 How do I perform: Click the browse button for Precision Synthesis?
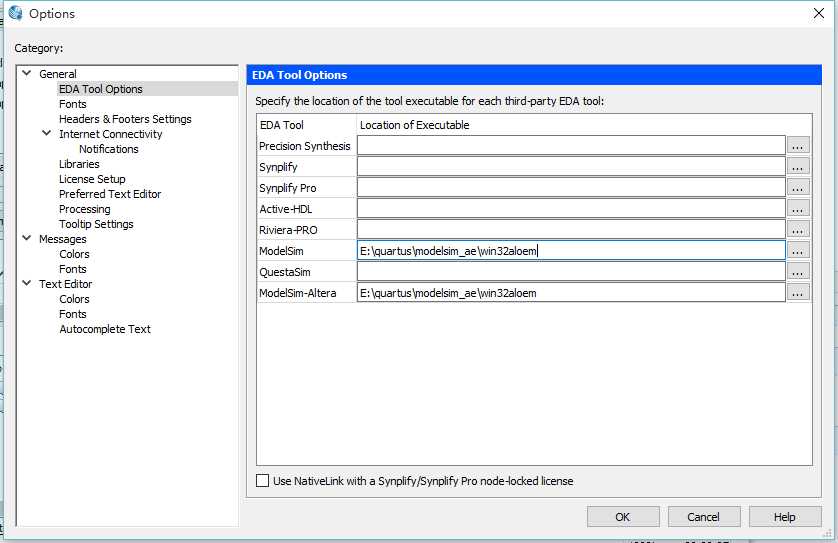pyautogui.click(x=797, y=146)
